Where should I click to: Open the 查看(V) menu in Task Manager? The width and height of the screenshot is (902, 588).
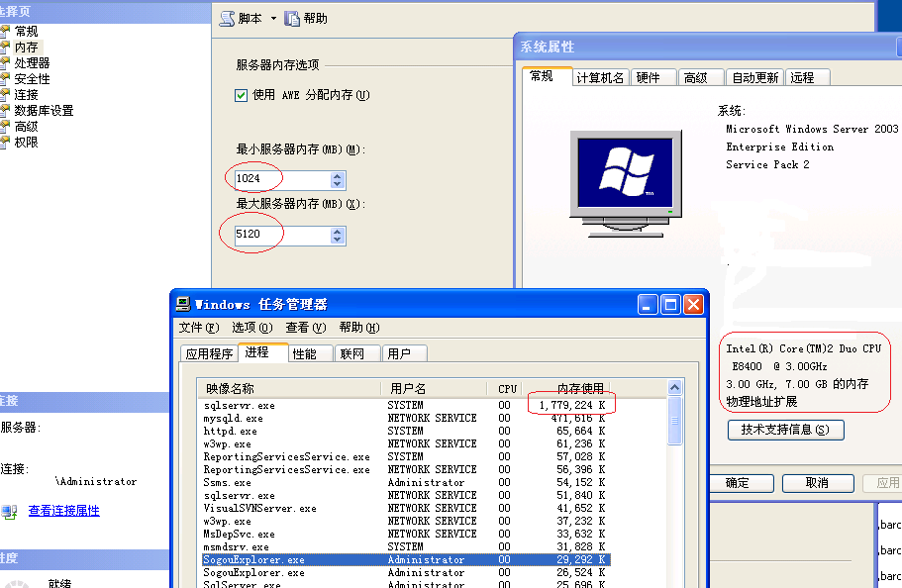(x=304, y=328)
